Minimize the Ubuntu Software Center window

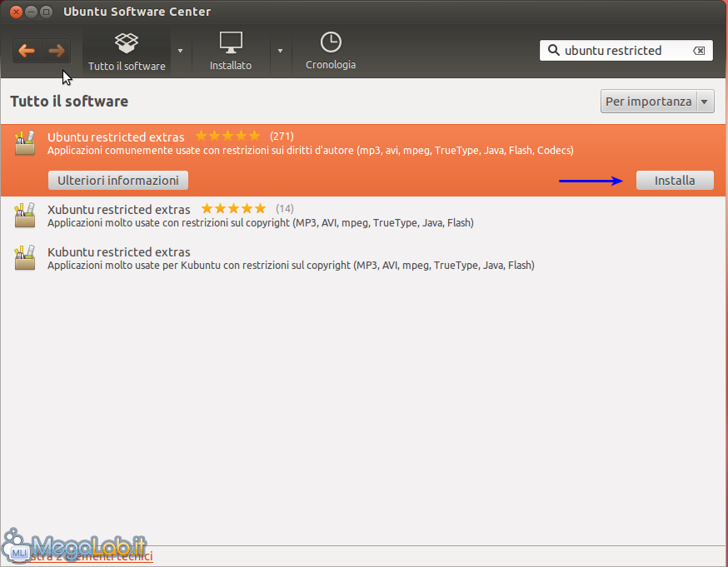[31, 12]
